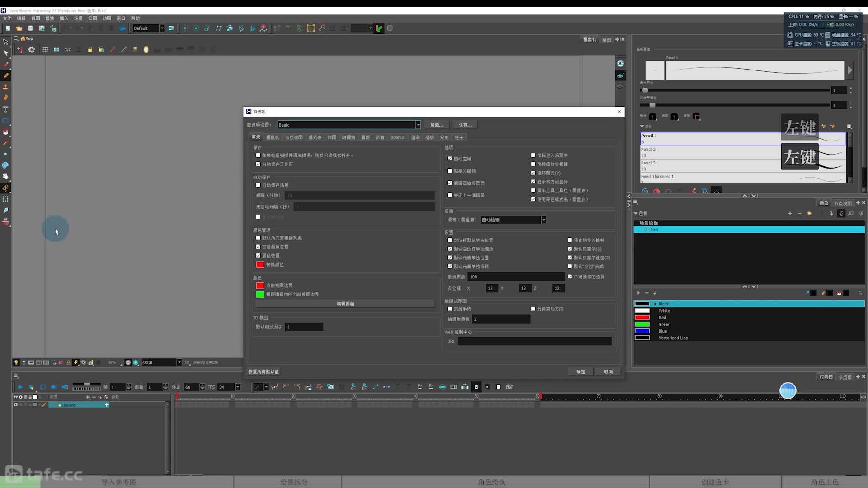The width and height of the screenshot is (868, 488).
Task: Open the sRGB colour space dropdown
Action: 161,362
